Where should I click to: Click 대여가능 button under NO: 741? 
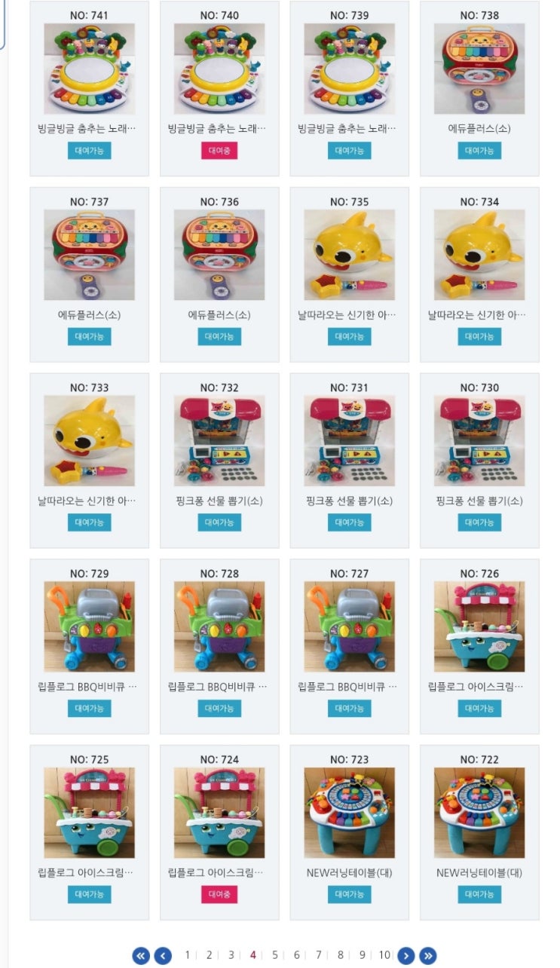click(89, 150)
